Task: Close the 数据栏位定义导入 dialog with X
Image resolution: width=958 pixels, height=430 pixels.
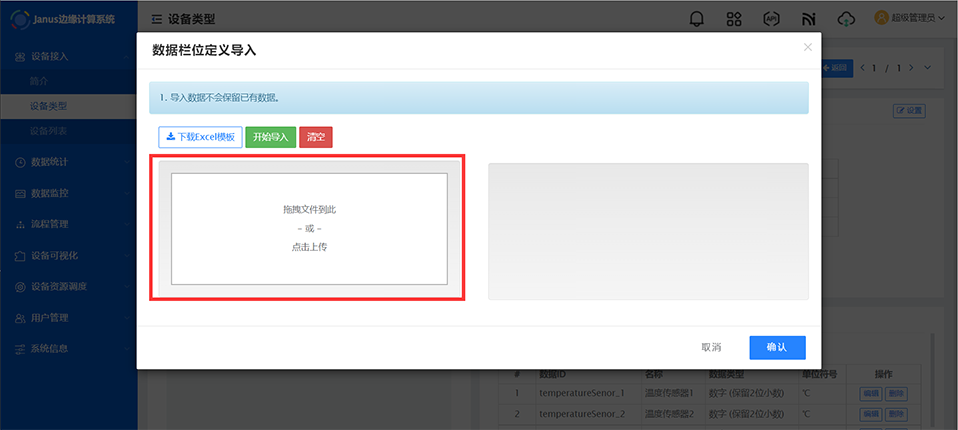Action: point(808,47)
